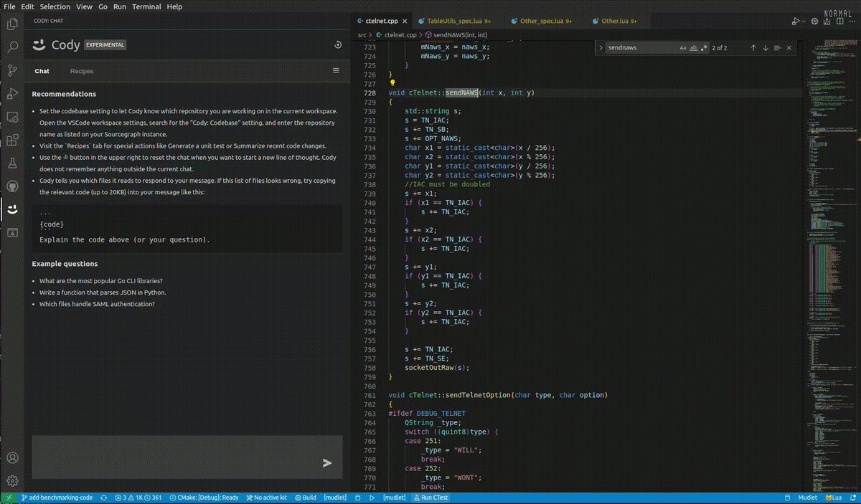Open the File menu
The height and width of the screenshot is (504, 861).
(x=9, y=6)
